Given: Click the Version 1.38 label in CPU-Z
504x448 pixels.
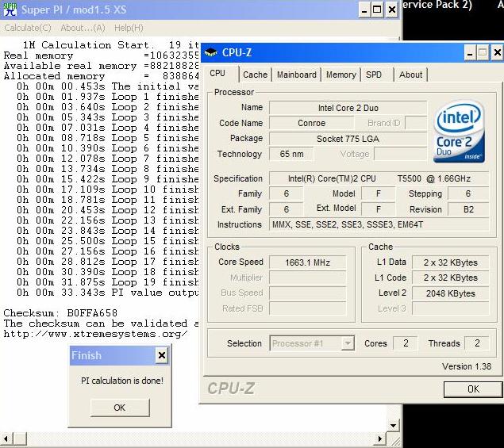Looking at the screenshot, I should 467,366.
